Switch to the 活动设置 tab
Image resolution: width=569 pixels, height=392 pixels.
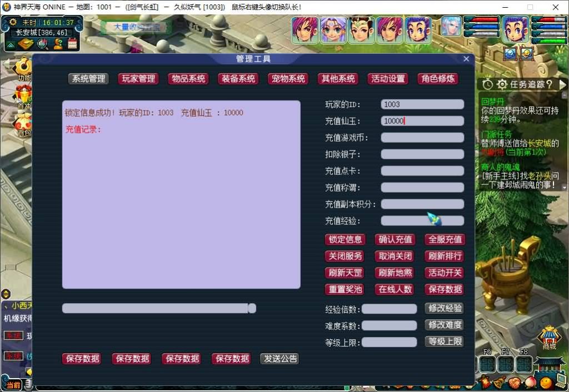(x=388, y=79)
